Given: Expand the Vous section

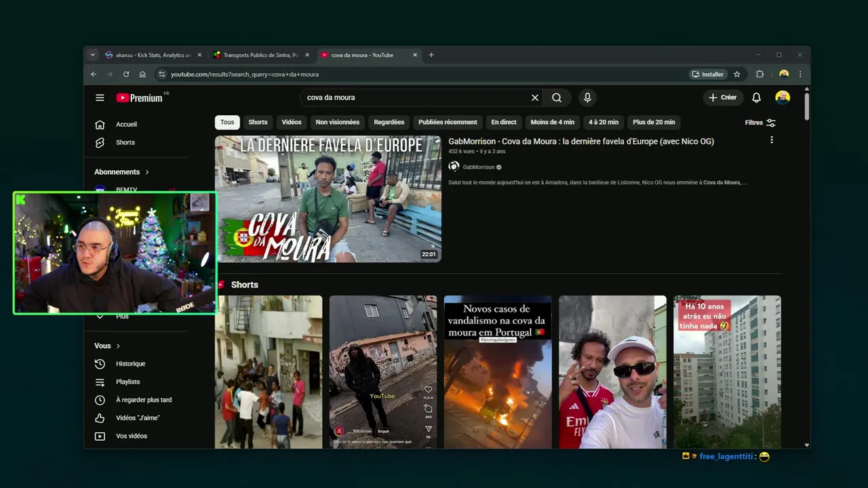Looking at the screenshot, I should pyautogui.click(x=107, y=346).
